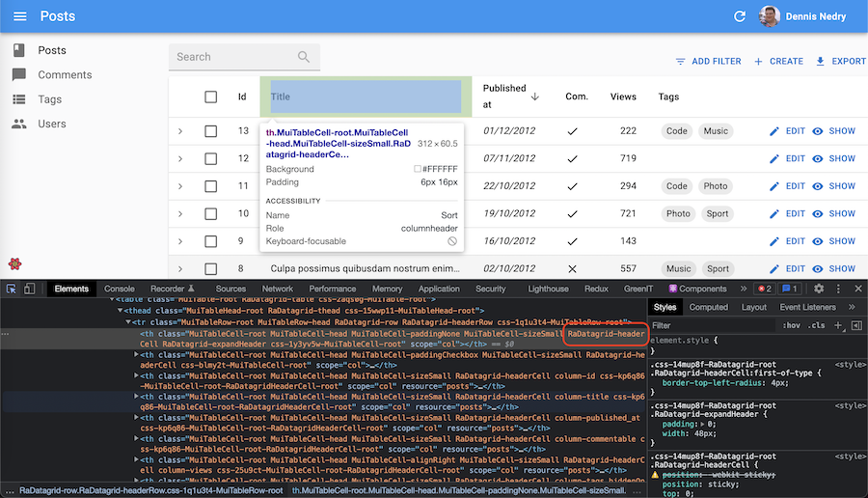Show more DevTools tabs via chevron
Screen dimensions: 868x498
click(x=743, y=289)
